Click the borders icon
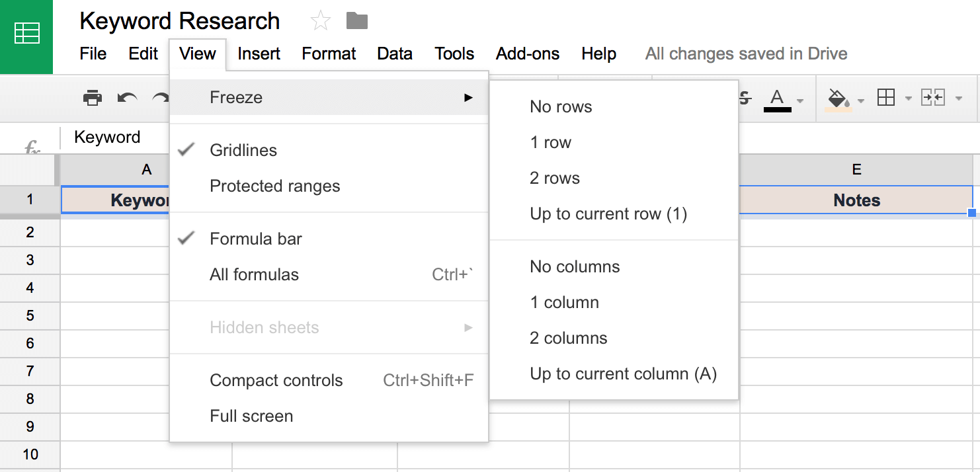This screenshot has height=472, width=980. tap(886, 97)
